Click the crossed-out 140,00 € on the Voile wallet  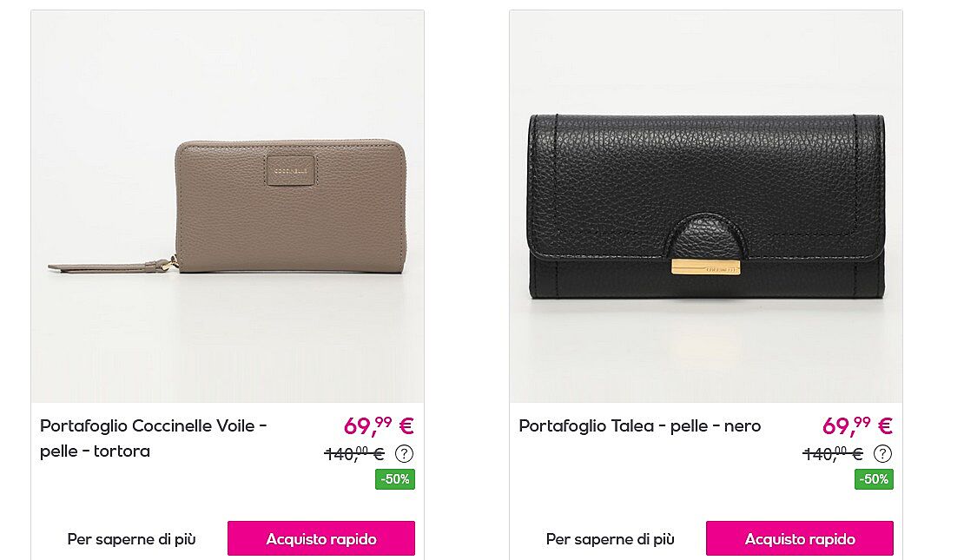point(354,454)
